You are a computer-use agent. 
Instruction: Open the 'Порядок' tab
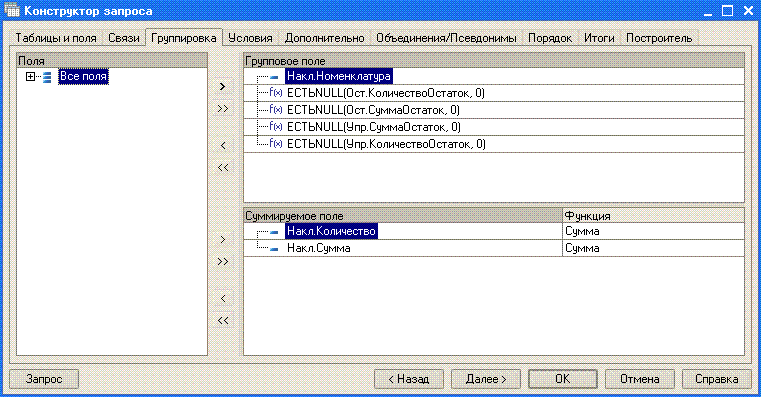tap(550, 38)
